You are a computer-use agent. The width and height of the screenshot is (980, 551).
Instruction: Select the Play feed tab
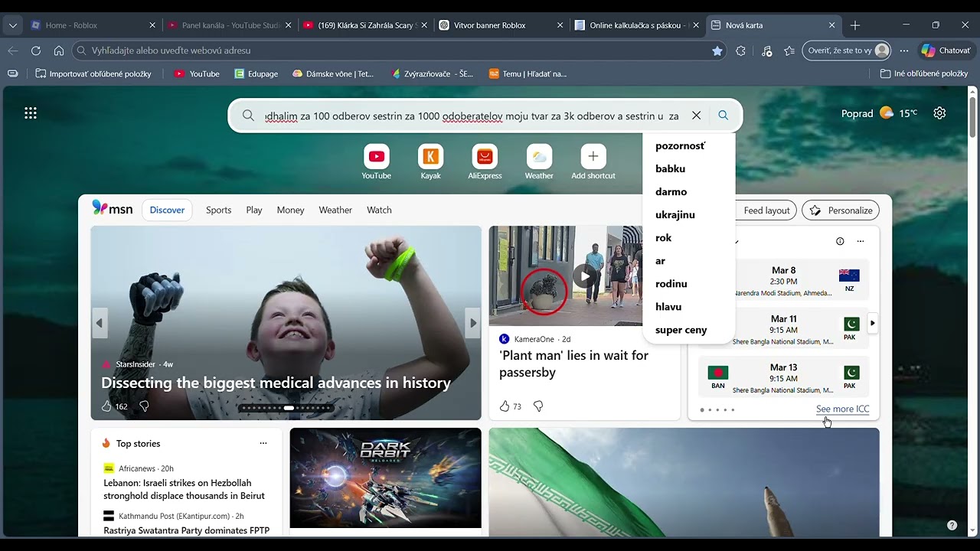254,210
